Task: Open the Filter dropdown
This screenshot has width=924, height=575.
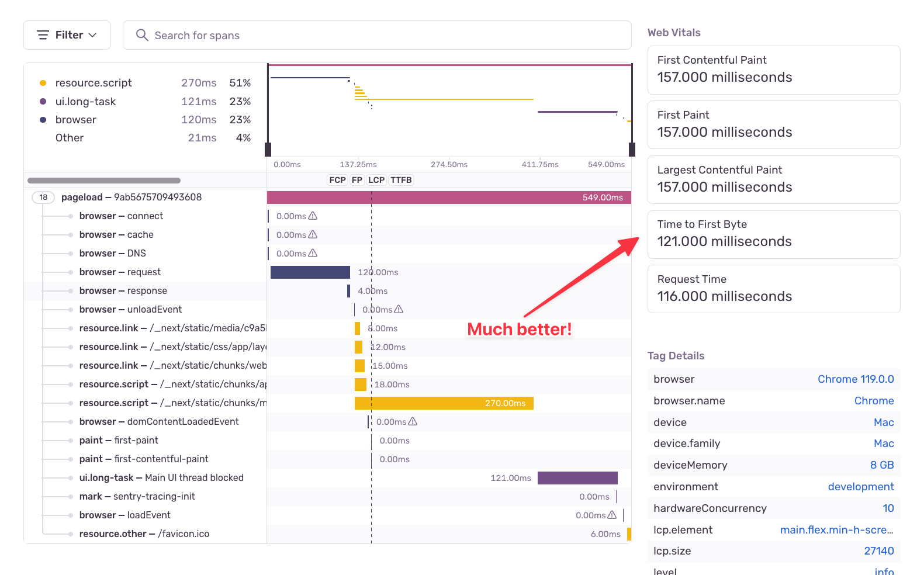Action: click(x=67, y=35)
